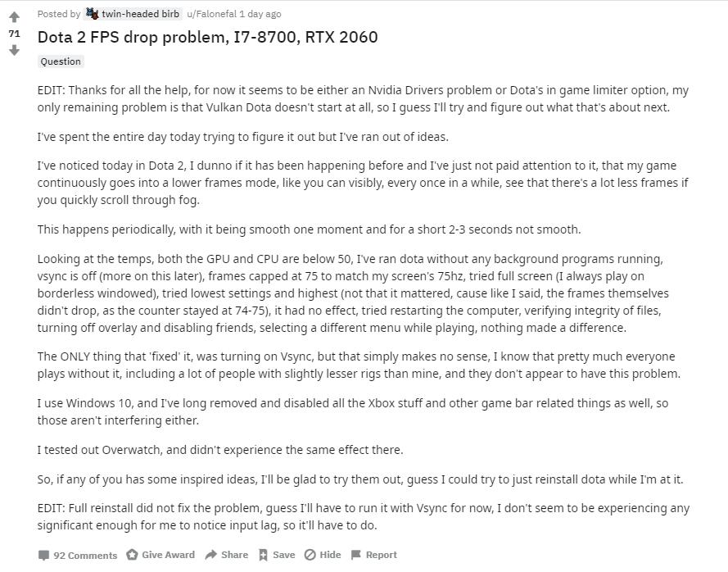Click the Hide label
The image size is (728, 572).
pyautogui.click(x=330, y=554)
